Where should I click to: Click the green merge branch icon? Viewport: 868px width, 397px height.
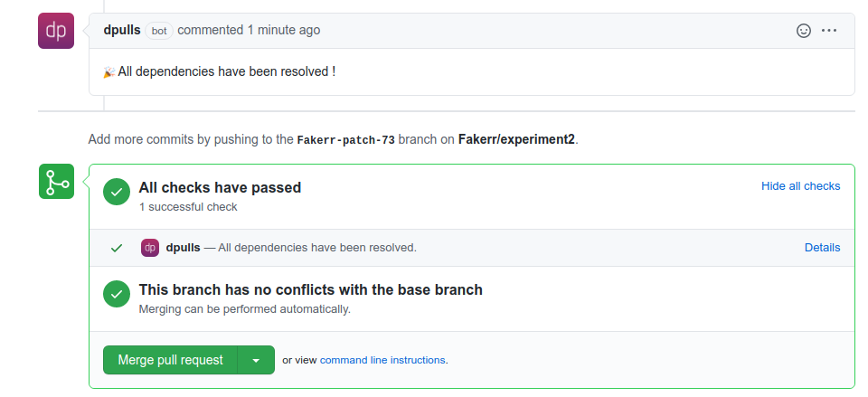coord(56,181)
